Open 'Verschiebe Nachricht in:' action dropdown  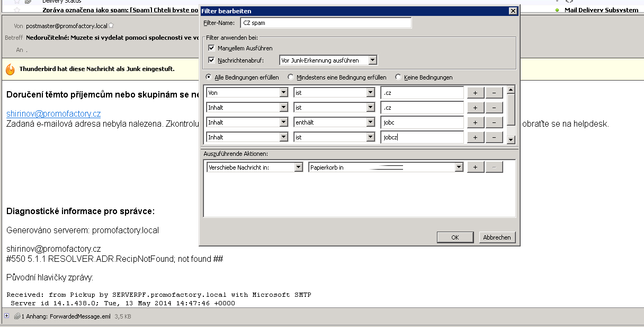click(299, 167)
